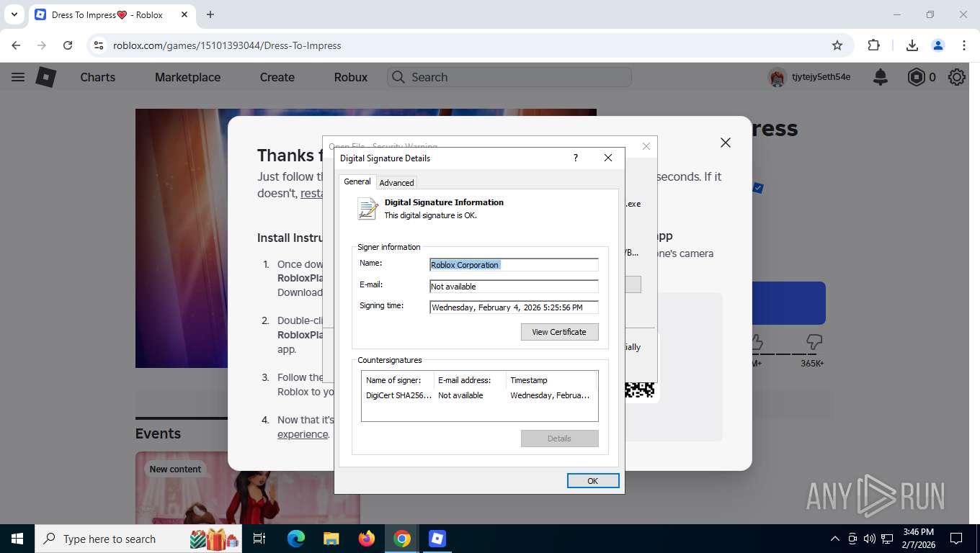Click the browser forward arrow
The height and width of the screenshot is (553, 980).
click(42, 45)
